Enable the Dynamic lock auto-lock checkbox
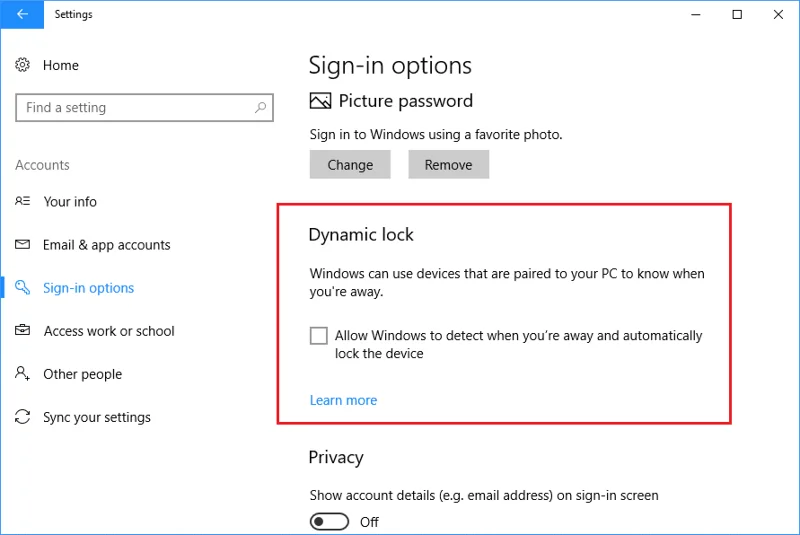This screenshot has width=800, height=535. coord(318,336)
